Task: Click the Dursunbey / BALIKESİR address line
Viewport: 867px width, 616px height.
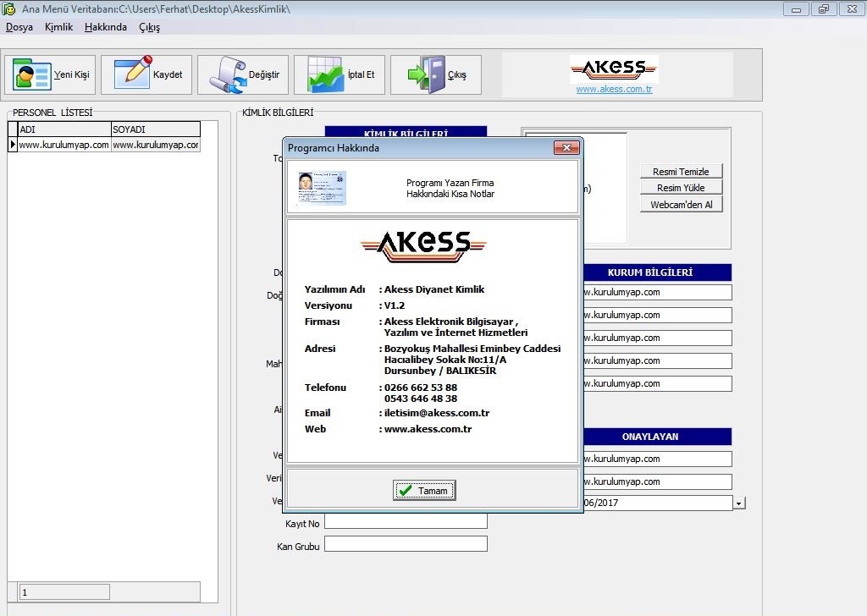Action: [x=440, y=371]
